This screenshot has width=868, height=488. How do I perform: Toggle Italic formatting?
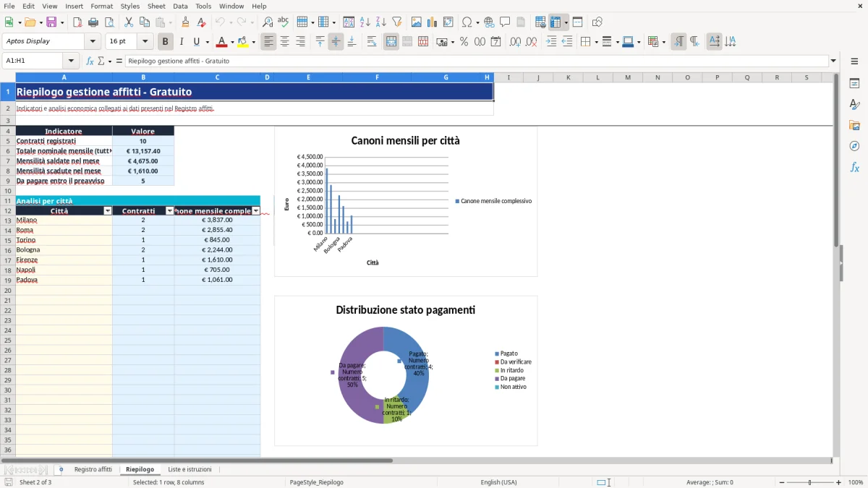pos(182,42)
